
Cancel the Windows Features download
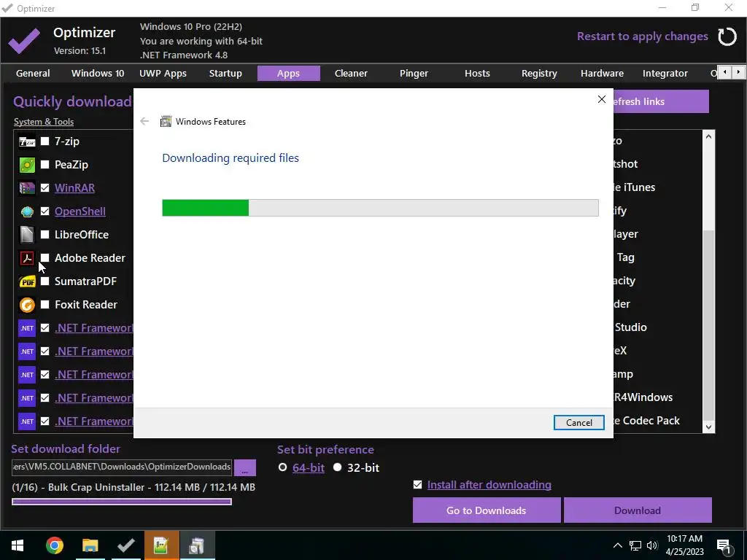578,423
